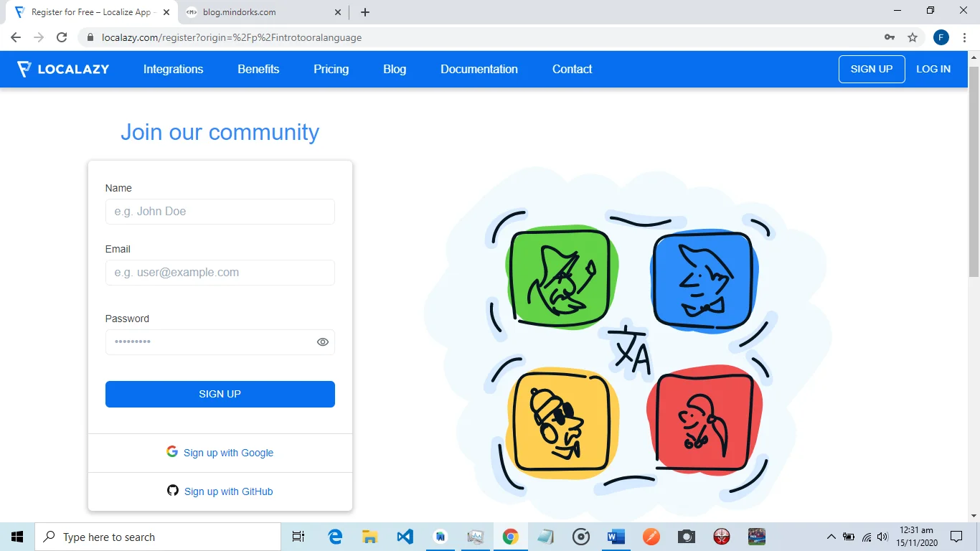
Task: Open the Benefits page
Action: click(258, 69)
